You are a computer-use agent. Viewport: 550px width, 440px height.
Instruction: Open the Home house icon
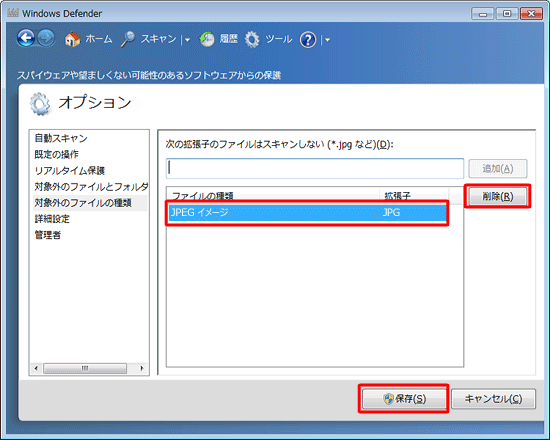pyautogui.click(x=73, y=39)
